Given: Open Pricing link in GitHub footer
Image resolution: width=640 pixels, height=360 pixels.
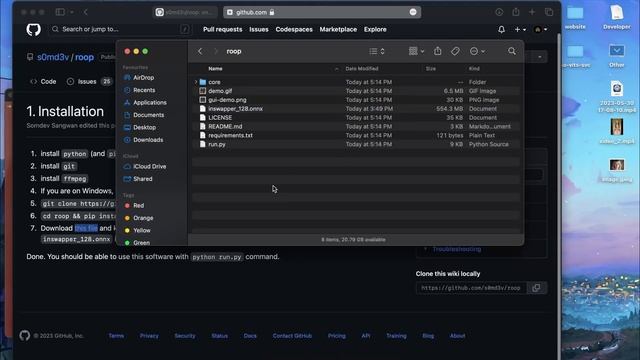Looking at the screenshot, I should point(337,336).
